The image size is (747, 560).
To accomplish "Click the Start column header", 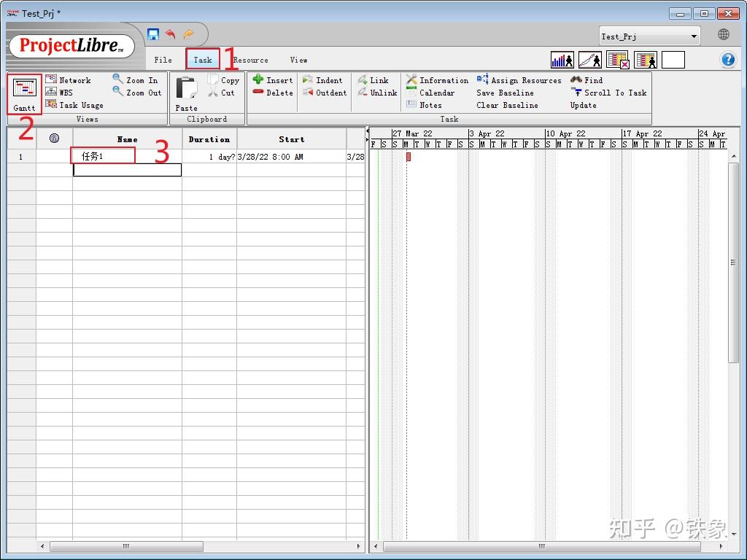I will (x=292, y=139).
